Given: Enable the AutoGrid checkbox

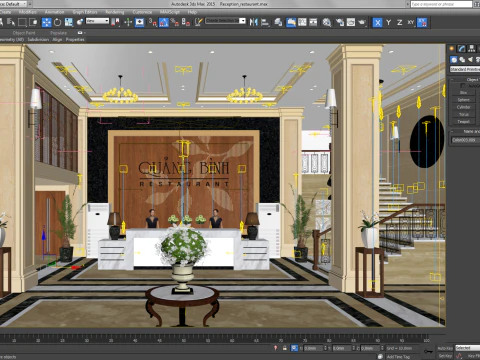Looking at the screenshot, I should click(x=463, y=86).
